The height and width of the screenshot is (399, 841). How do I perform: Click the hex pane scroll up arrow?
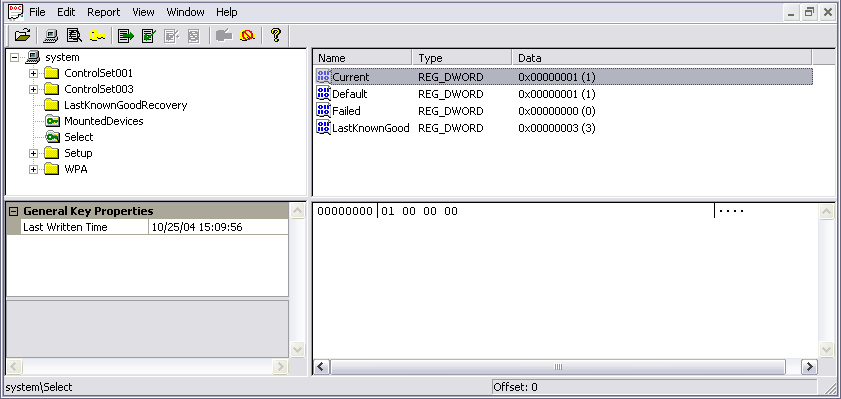[x=827, y=211]
